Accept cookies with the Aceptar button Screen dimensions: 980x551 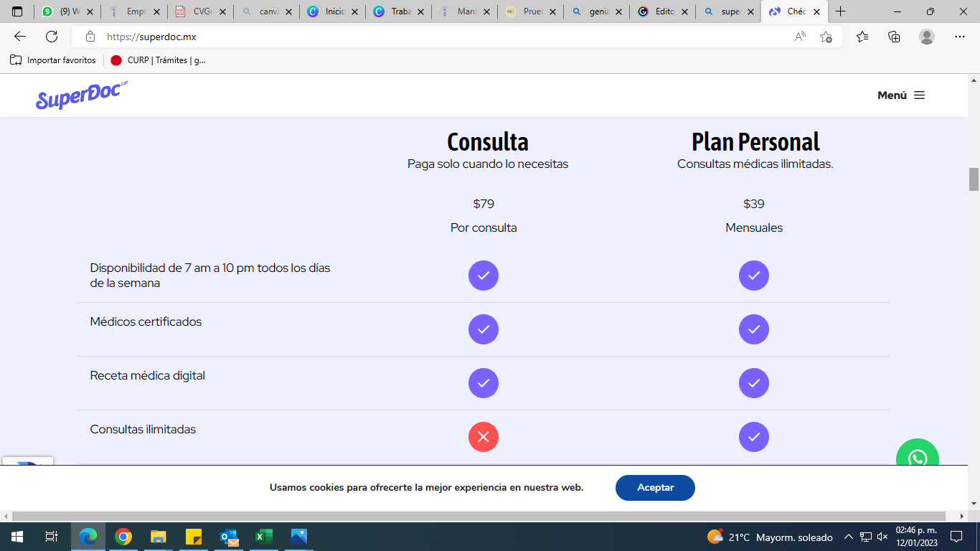(655, 488)
